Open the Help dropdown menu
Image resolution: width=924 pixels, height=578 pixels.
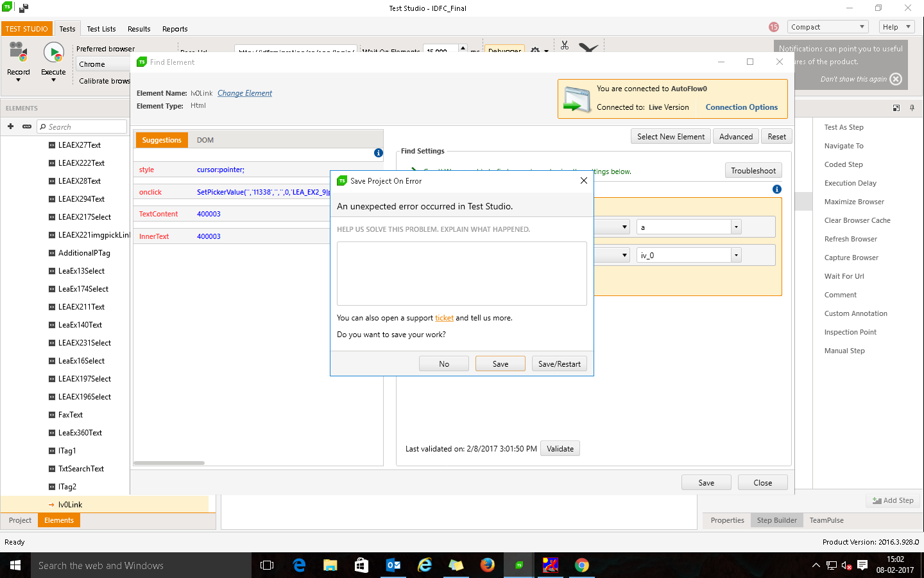click(896, 27)
